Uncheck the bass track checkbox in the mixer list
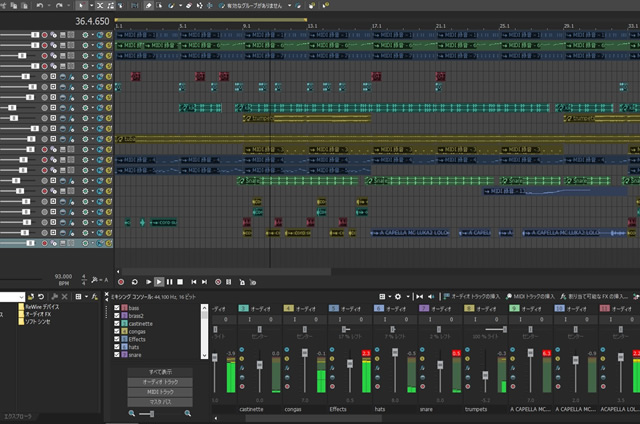 coord(117,308)
